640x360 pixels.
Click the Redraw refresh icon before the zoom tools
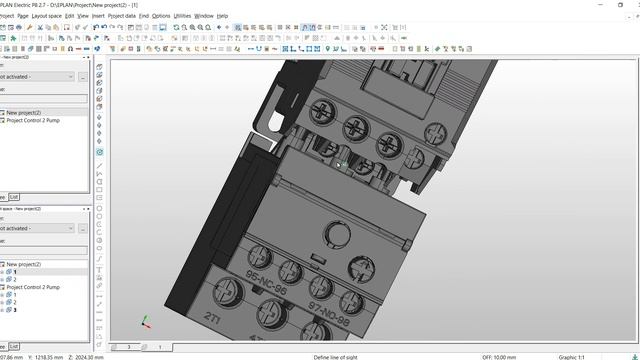[x=176, y=27]
